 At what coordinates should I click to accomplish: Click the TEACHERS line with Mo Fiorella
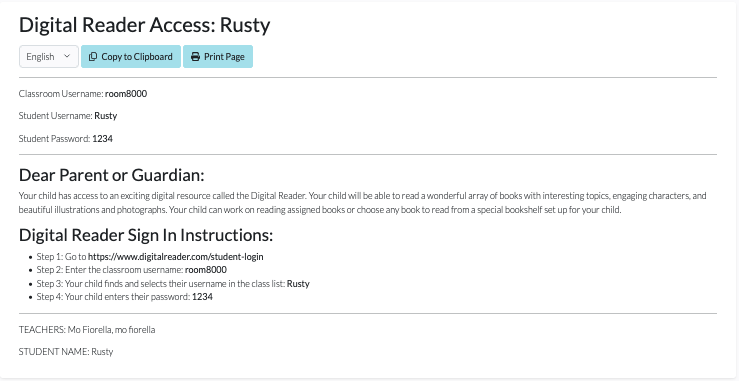tap(87, 330)
